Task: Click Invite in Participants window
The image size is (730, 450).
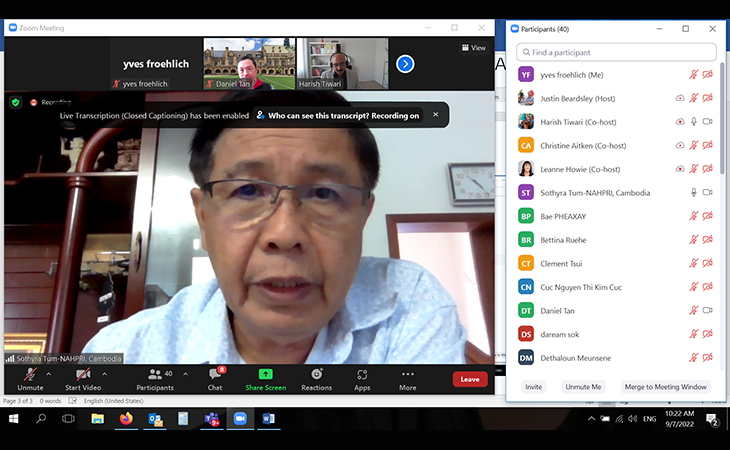Action: [534, 387]
